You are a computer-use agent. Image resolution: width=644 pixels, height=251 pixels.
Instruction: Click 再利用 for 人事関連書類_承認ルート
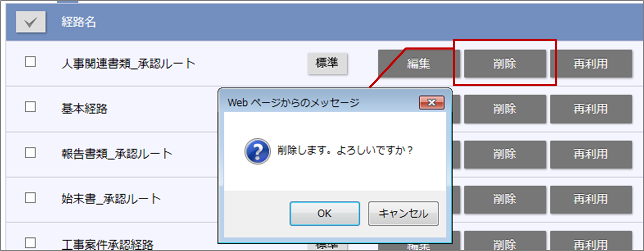[x=591, y=63]
